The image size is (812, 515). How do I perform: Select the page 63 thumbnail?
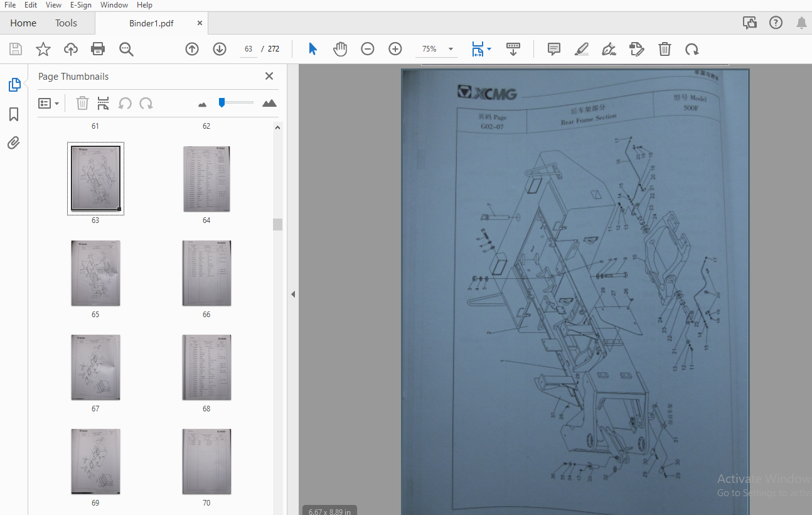tap(95, 178)
